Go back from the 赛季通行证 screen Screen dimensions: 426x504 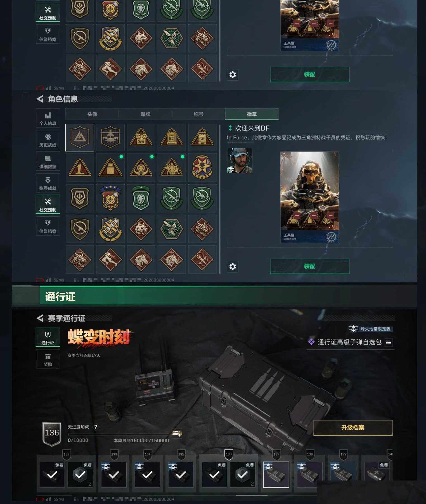[40, 318]
